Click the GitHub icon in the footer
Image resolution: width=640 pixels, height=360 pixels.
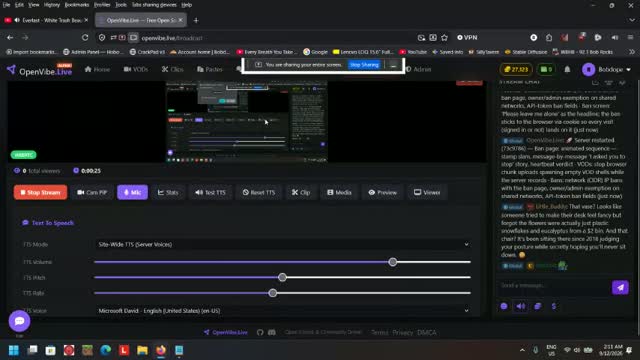(260, 332)
